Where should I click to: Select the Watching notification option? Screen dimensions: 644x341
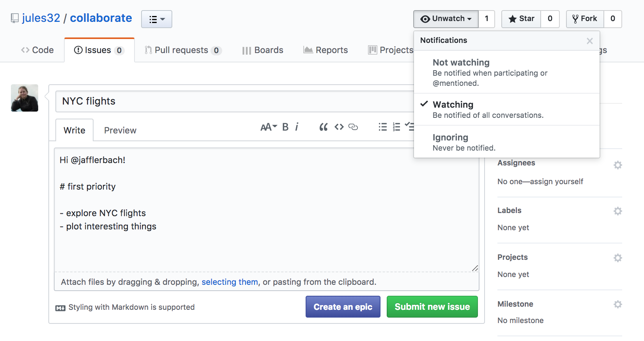click(507, 109)
